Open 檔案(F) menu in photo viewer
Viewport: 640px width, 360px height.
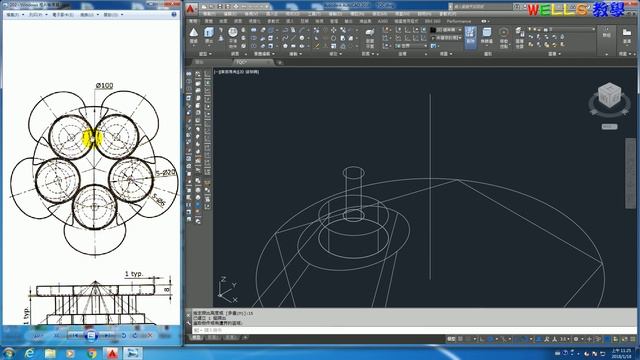tap(15, 14)
